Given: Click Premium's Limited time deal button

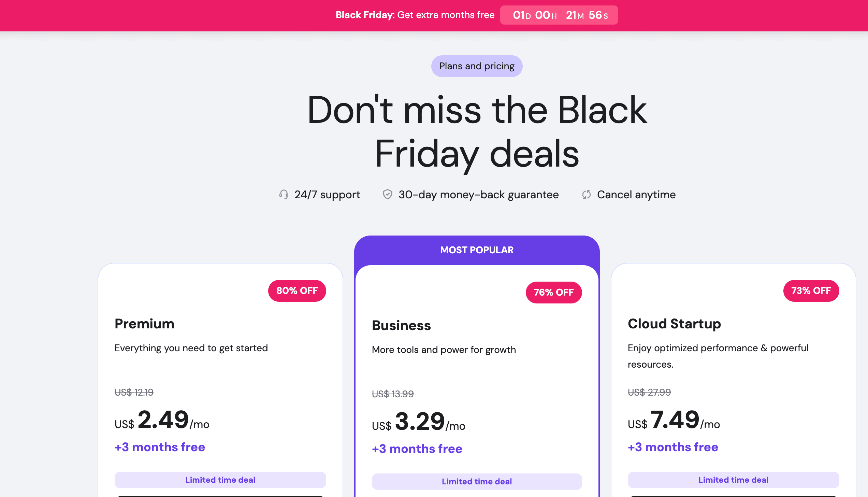Looking at the screenshot, I should 220,480.
